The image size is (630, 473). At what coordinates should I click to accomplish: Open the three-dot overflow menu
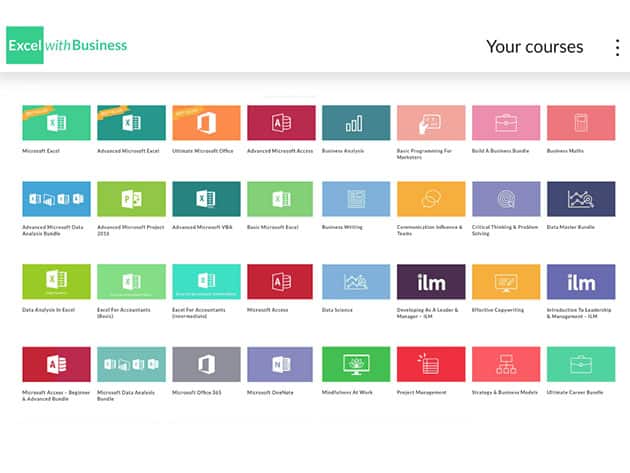point(617,47)
